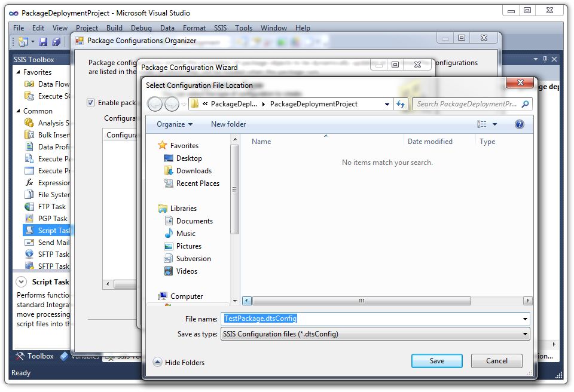Select Computer in navigation pane
574x392 pixels.
tap(180, 296)
